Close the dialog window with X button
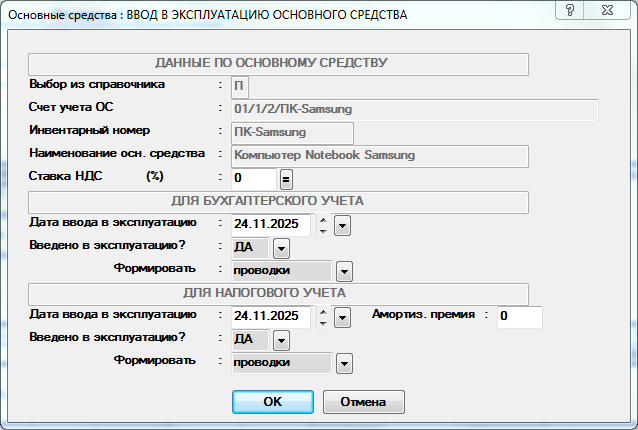 click(x=610, y=10)
